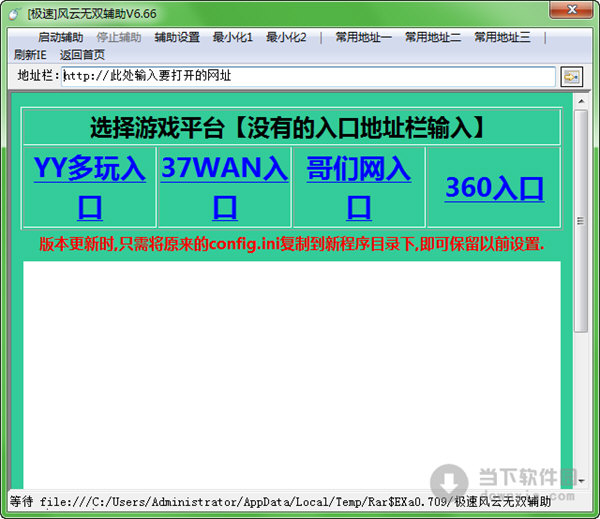Open the 37WAN入口 link

point(225,188)
